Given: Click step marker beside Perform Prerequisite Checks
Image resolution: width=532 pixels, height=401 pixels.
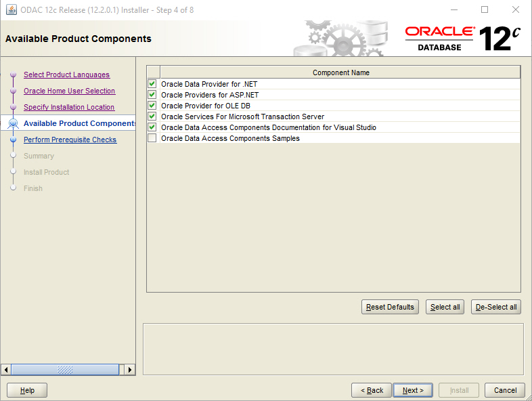Looking at the screenshot, I should click(x=14, y=140).
